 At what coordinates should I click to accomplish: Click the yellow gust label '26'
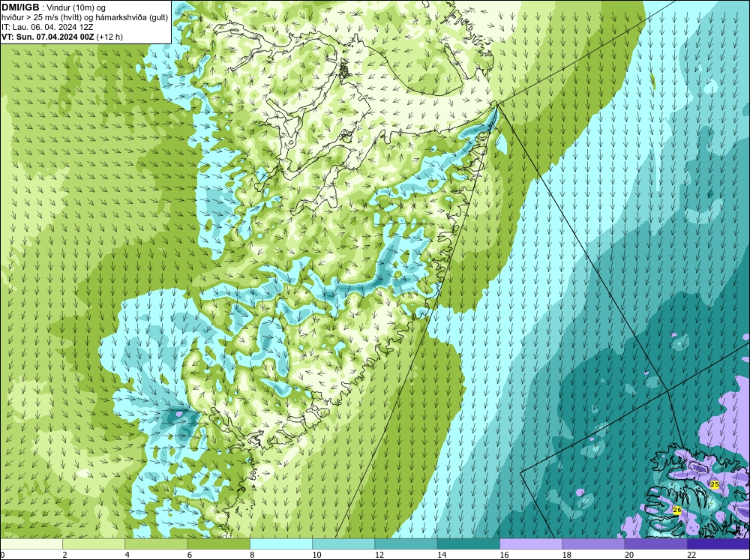[676, 511]
